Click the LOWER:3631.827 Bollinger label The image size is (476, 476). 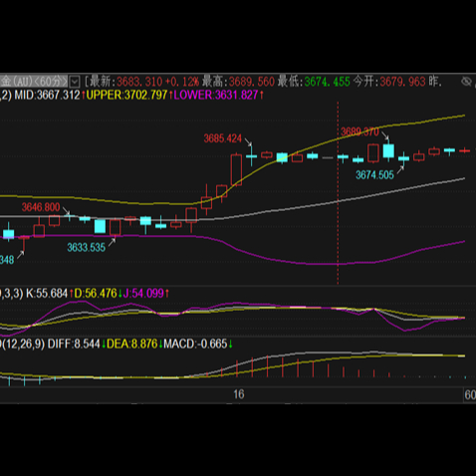(x=216, y=96)
